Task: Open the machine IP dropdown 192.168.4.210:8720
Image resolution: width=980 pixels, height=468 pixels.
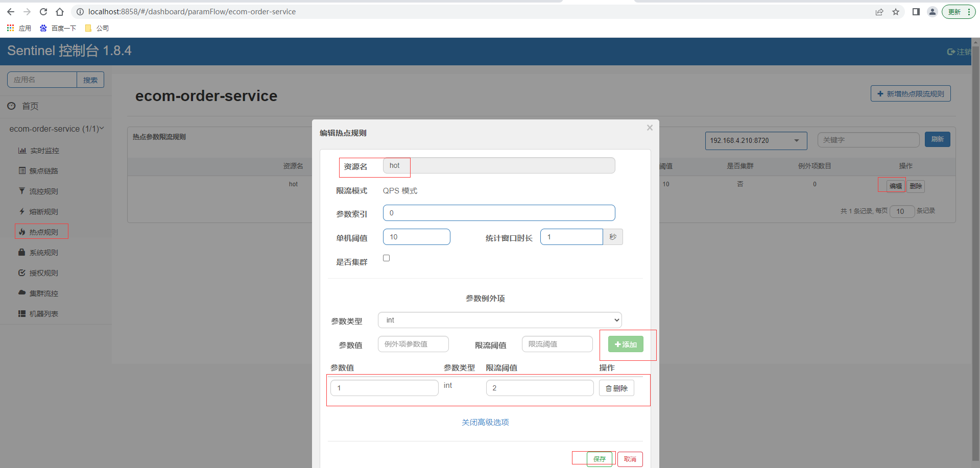Action: [x=756, y=140]
